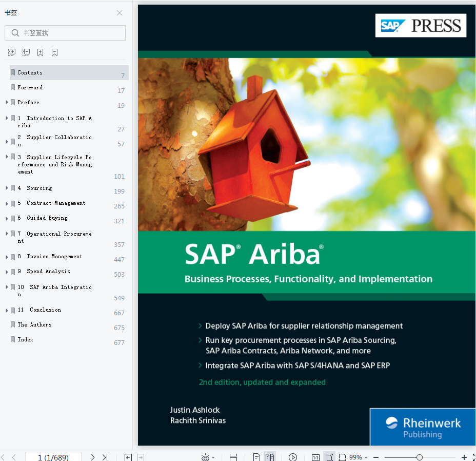Expand chapter 11 Conclusion
Viewport: 476px width, 461px height.
coord(7,310)
